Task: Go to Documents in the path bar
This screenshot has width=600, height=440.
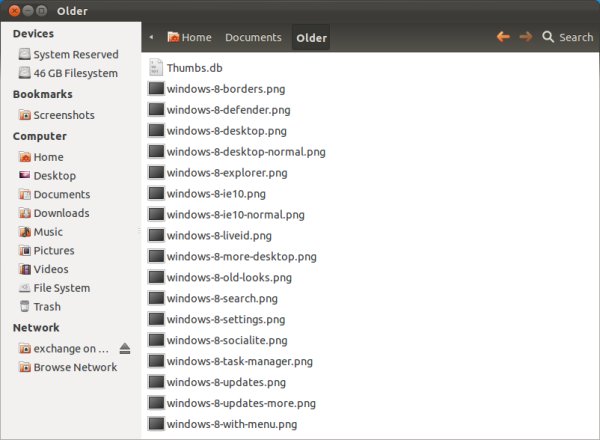Action: click(253, 37)
